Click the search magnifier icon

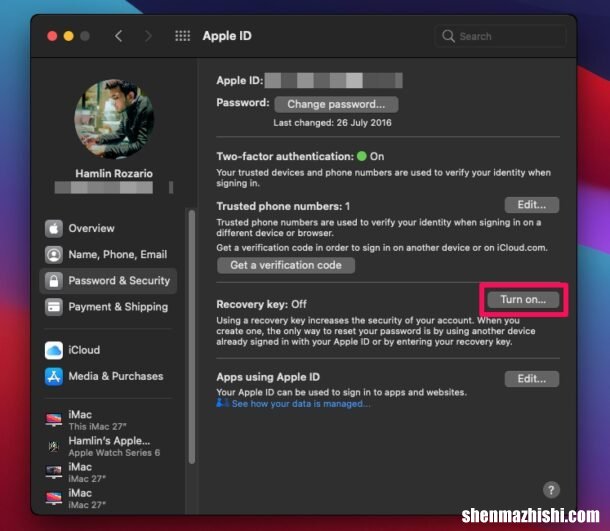[448, 36]
